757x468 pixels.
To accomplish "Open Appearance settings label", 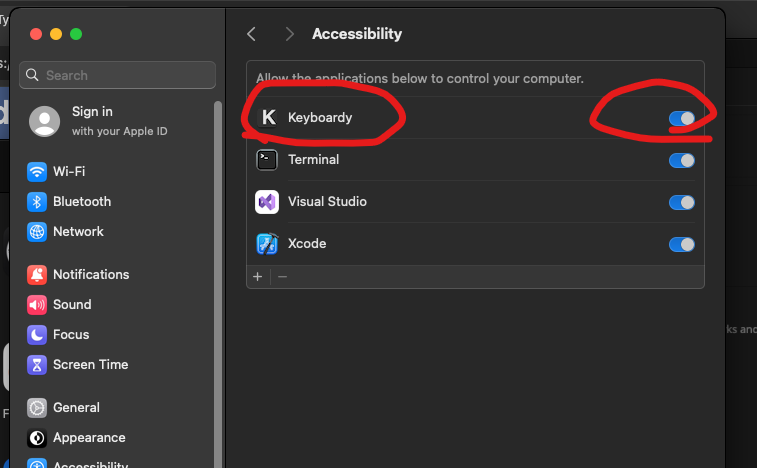I will pyautogui.click(x=89, y=438).
